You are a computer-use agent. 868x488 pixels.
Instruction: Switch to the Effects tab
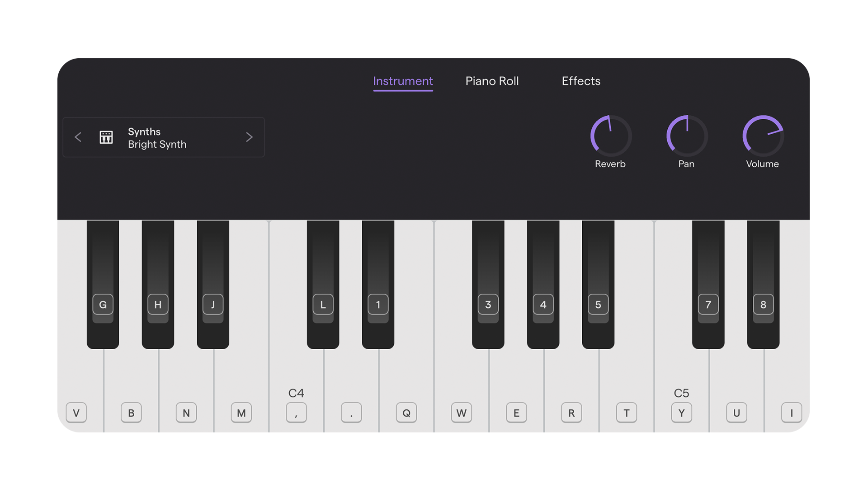[x=580, y=80]
